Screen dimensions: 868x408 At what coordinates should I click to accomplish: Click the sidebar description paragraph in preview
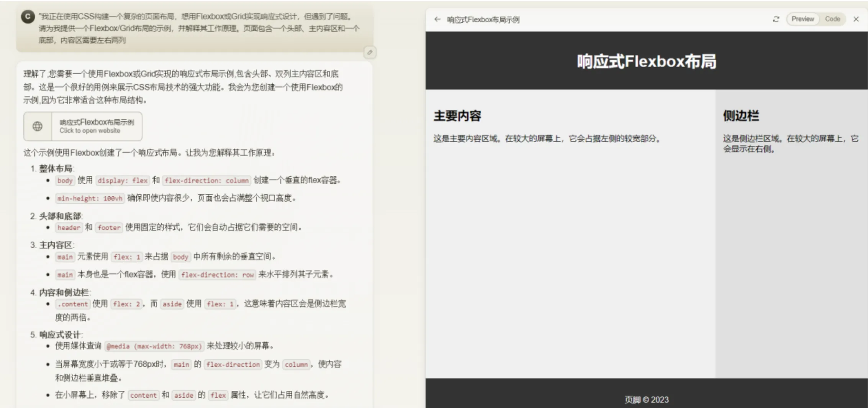[x=790, y=144]
